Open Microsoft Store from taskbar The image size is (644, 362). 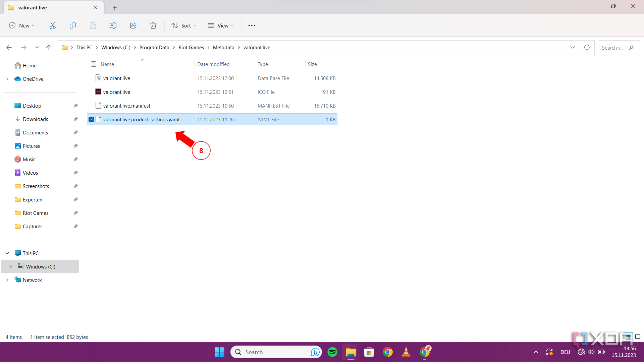(369, 352)
